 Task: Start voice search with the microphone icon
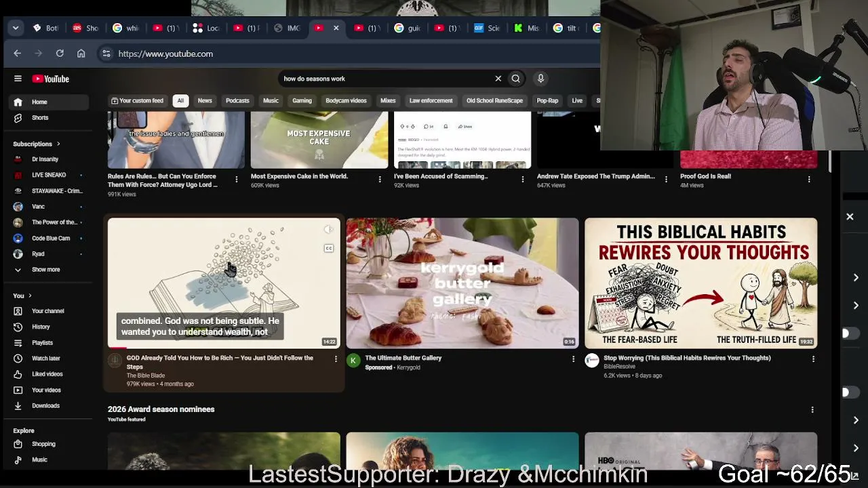coord(540,79)
